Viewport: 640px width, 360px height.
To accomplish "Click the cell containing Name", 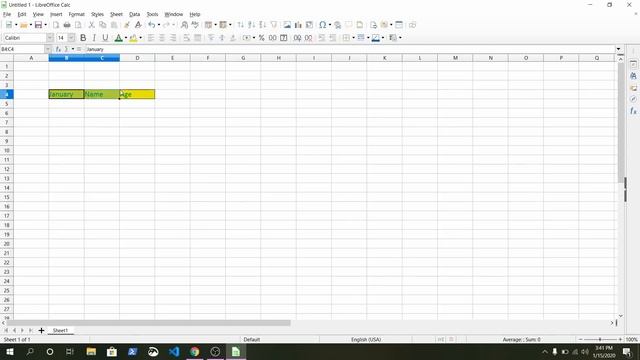I will [x=102, y=94].
